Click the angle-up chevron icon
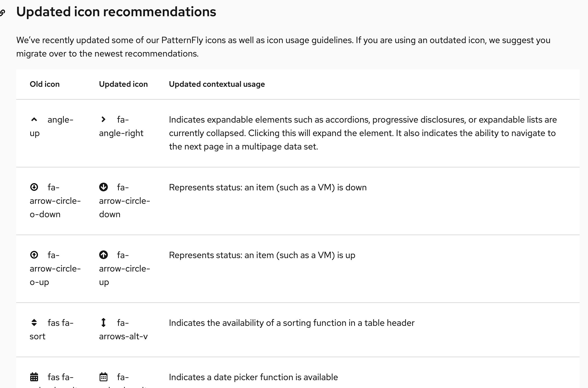 click(34, 120)
